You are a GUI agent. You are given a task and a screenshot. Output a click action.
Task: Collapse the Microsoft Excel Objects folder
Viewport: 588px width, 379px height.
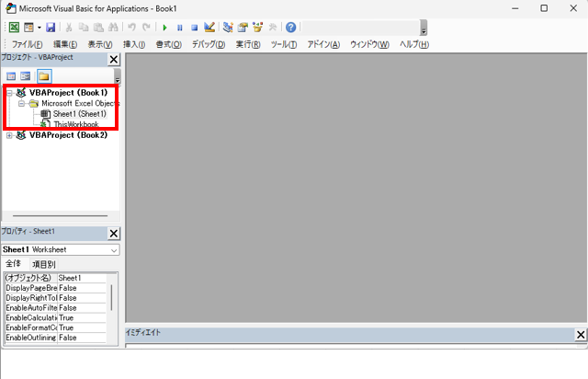[21, 103]
